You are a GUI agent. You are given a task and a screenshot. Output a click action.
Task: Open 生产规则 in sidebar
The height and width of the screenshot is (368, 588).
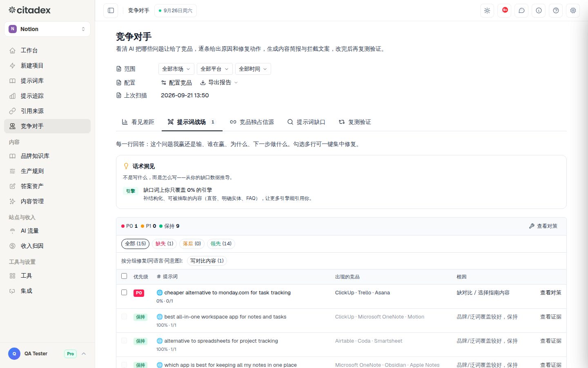pyautogui.click(x=47, y=171)
